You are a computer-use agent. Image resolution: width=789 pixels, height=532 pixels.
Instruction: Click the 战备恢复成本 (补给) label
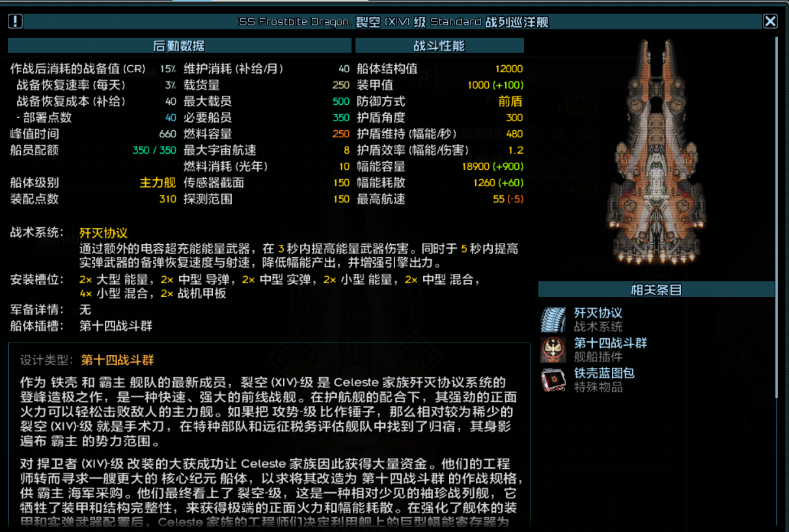tap(71, 102)
